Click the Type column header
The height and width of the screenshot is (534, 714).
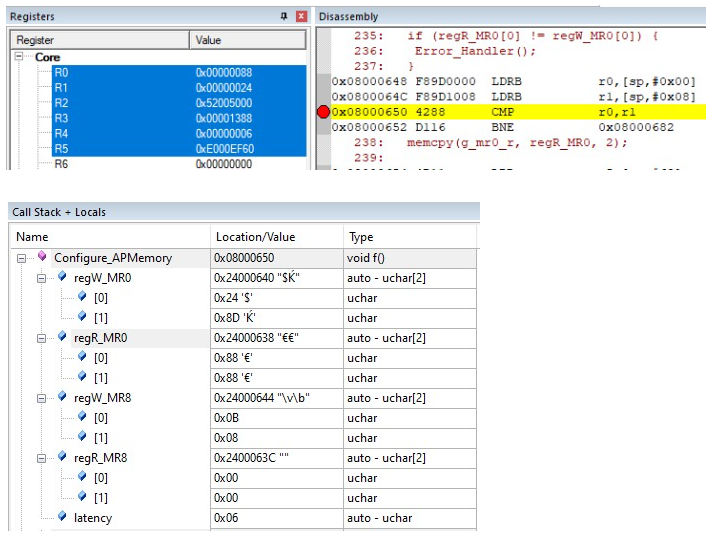coord(361,237)
